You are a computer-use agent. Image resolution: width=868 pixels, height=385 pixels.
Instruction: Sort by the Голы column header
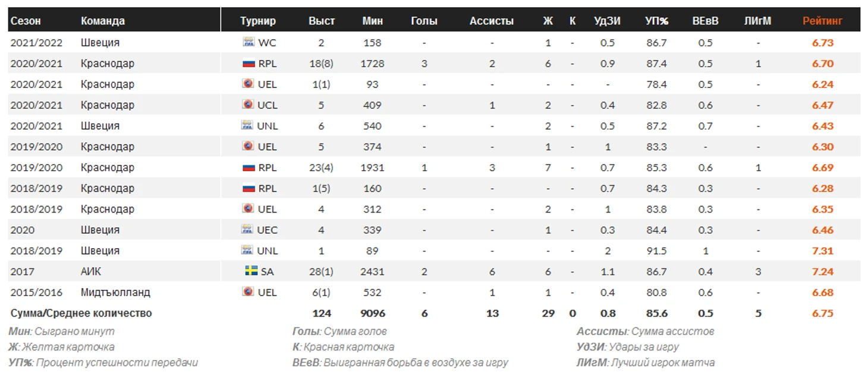coord(424,21)
